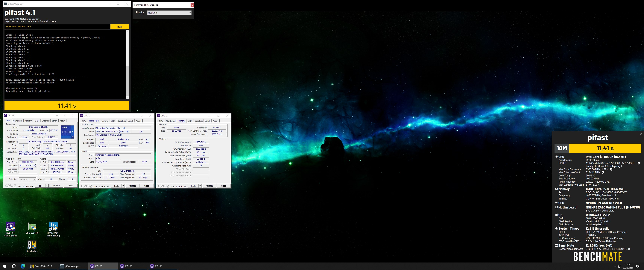Close the BenchMate pifast result panel
The width and height of the screenshot is (644, 270).
point(641,134)
